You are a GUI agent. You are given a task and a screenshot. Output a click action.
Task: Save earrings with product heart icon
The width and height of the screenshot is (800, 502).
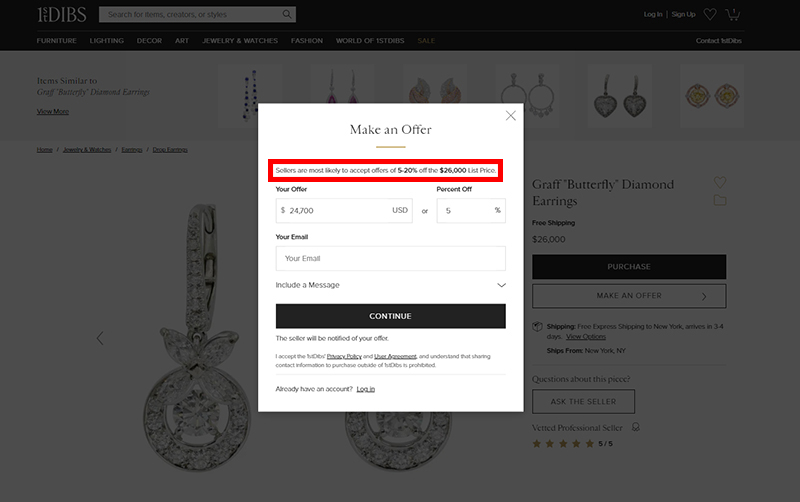click(x=719, y=182)
